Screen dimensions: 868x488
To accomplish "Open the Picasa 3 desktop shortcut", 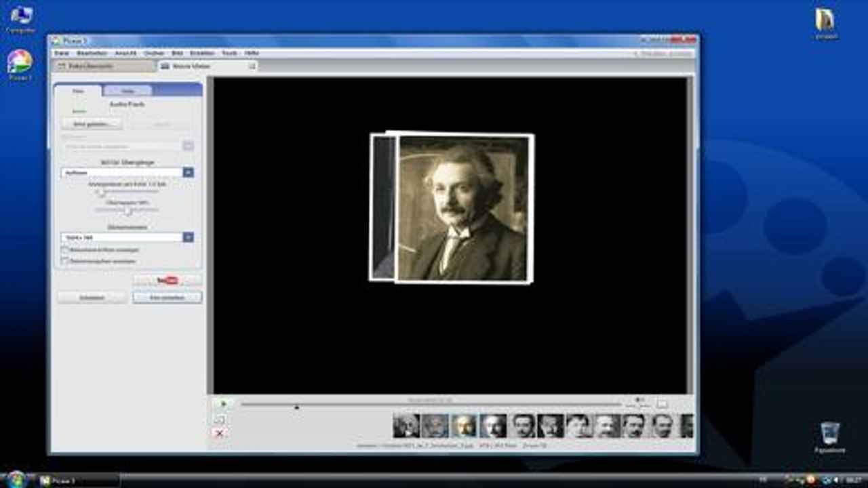I will [x=20, y=66].
